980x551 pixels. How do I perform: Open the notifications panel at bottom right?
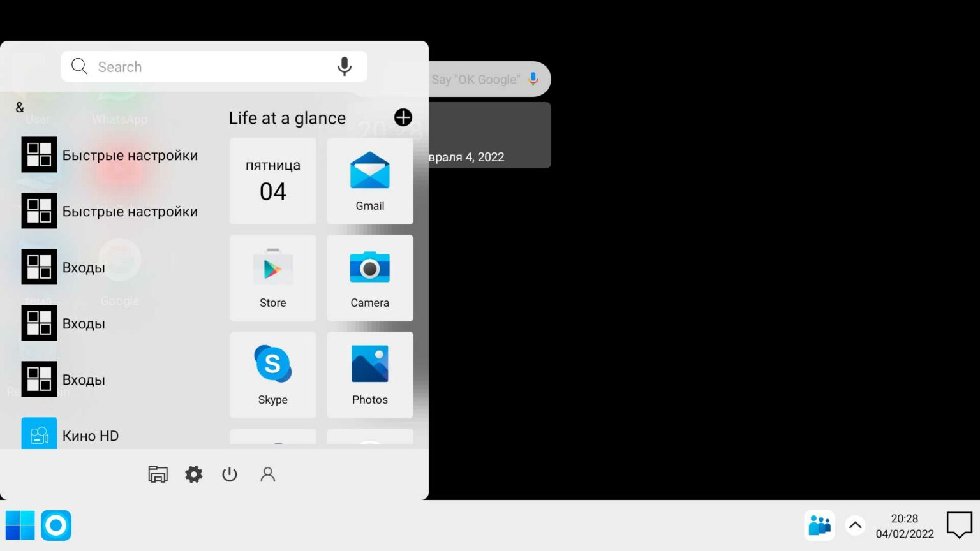pyautogui.click(x=959, y=525)
